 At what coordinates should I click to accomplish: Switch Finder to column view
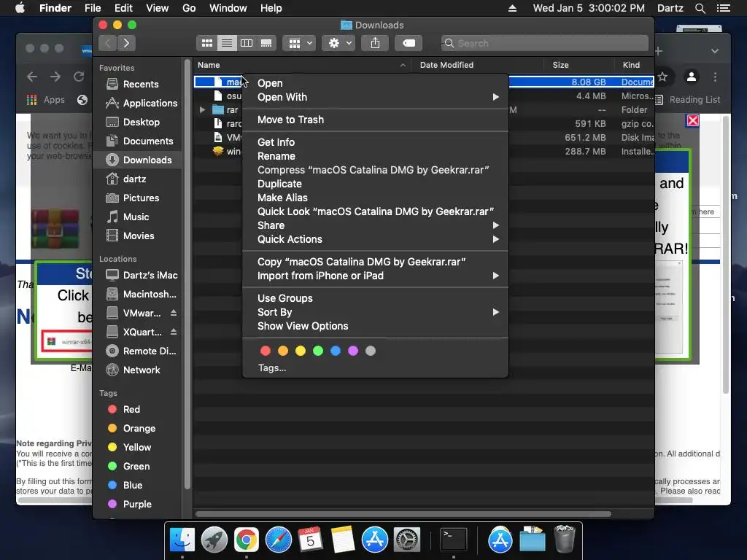pos(247,43)
